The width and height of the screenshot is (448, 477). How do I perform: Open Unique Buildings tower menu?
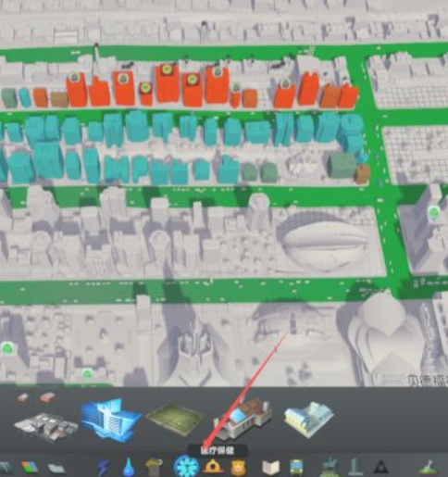coord(355,467)
